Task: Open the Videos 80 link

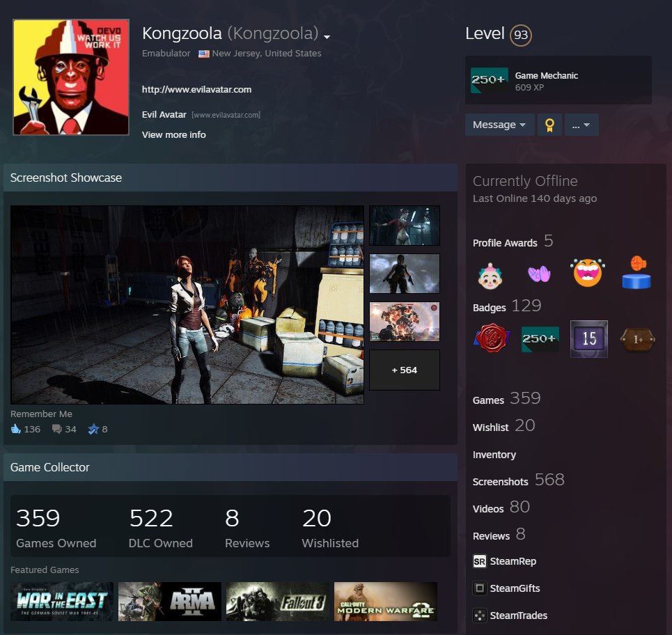Action: [x=501, y=508]
